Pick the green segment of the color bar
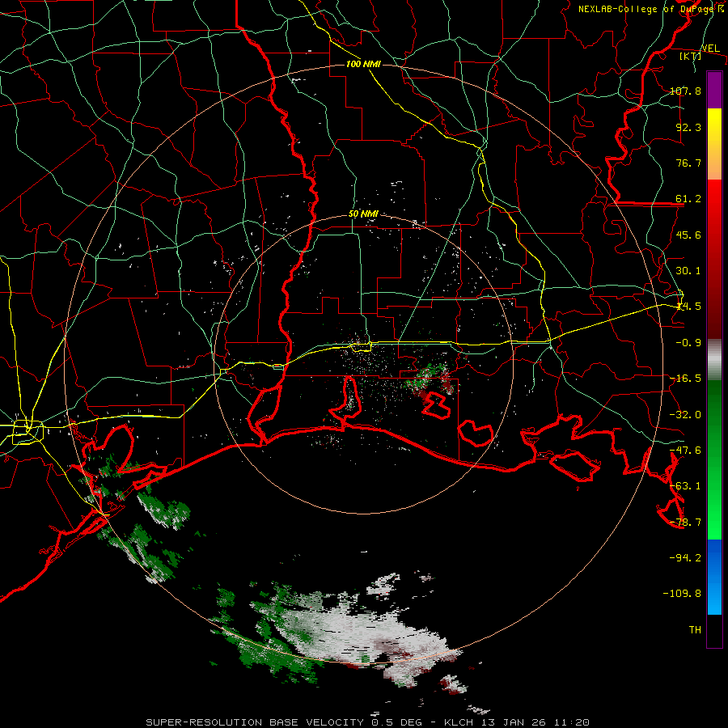This screenshot has width=728, height=728. [x=714, y=459]
